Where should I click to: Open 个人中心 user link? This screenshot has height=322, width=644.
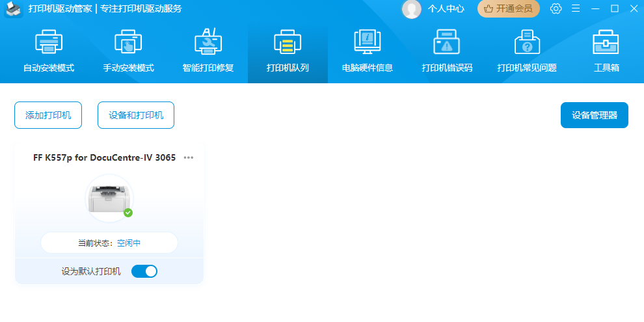(x=446, y=8)
